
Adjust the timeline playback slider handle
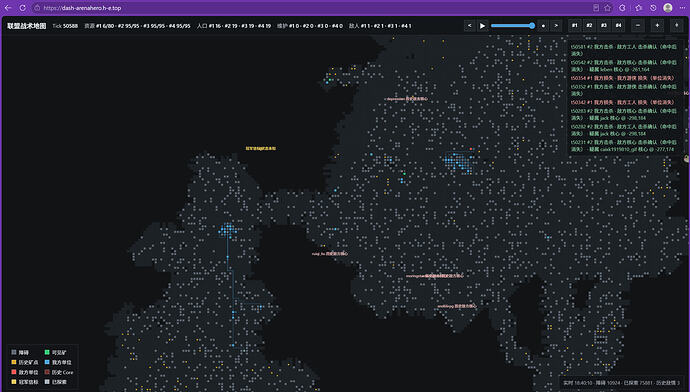point(532,26)
